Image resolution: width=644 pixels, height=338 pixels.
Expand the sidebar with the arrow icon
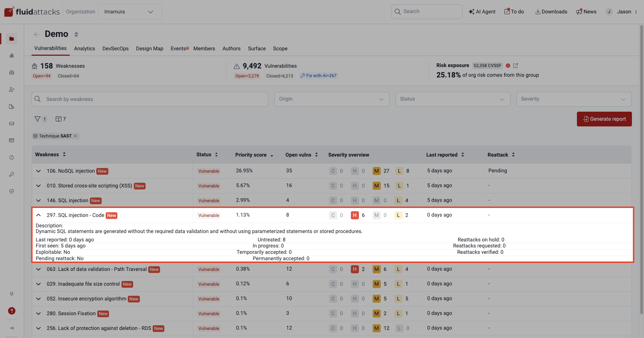coord(12,328)
